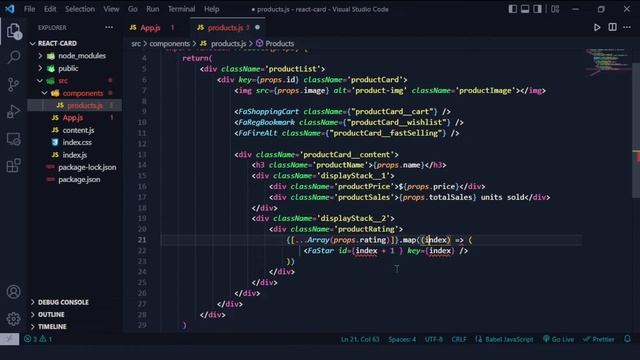Screen dimensions: 640x360
Task: Click the components breadcrumb
Action: coord(169,43)
